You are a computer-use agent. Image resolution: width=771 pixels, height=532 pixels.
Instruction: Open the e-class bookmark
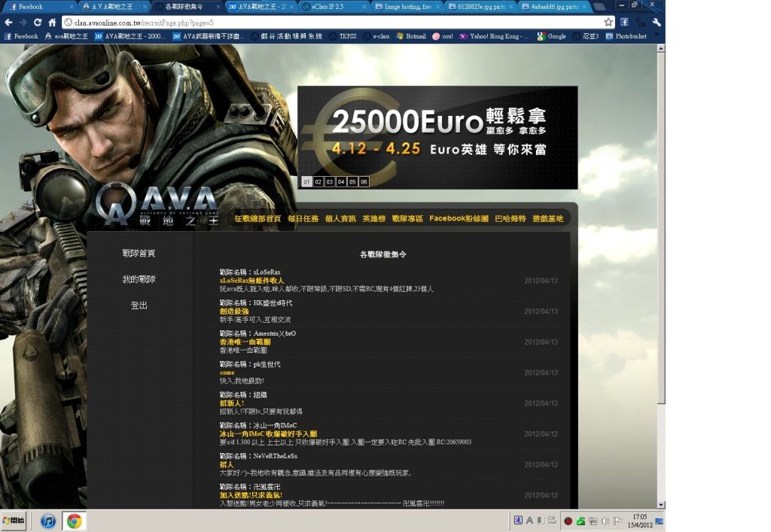[x=376, y=36]
